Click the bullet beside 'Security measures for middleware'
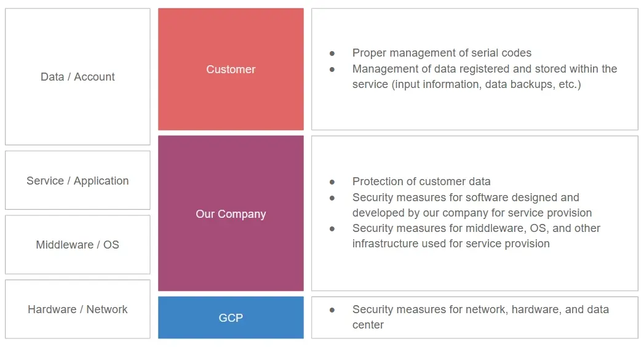The width and height of the screenshot is (644, 347). coord(332,228)
